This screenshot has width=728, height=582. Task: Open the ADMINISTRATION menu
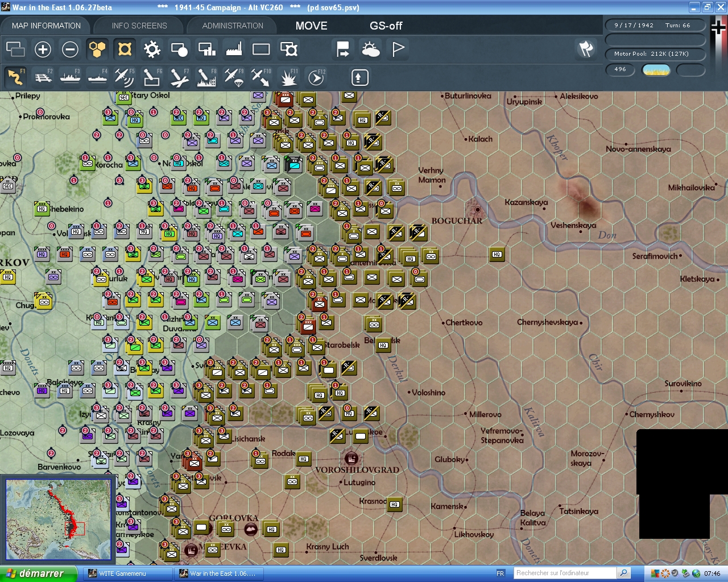click(231, 25)
